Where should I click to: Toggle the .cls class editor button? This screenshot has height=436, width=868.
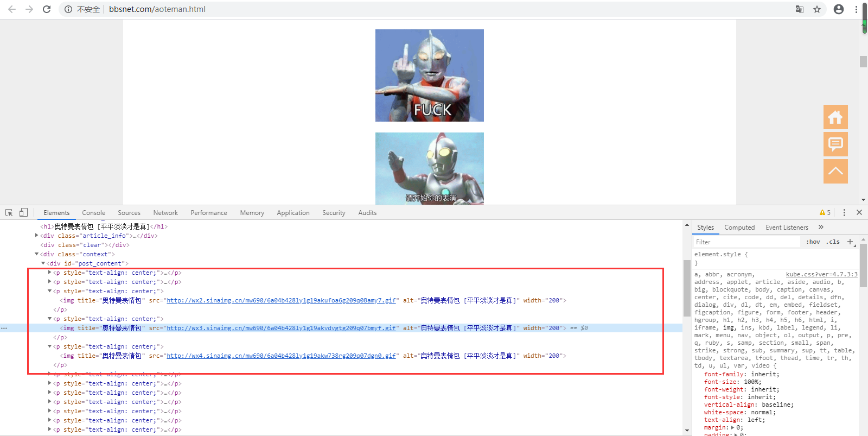click(x=833, y=242)
